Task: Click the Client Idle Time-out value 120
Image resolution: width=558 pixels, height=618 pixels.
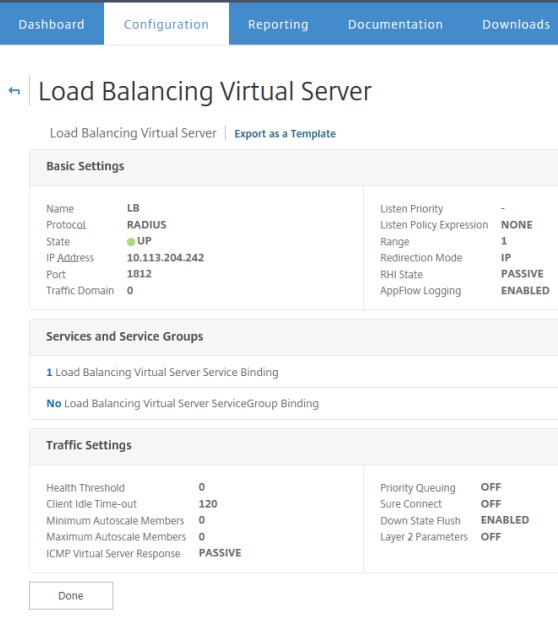Action: click(208, 504)
